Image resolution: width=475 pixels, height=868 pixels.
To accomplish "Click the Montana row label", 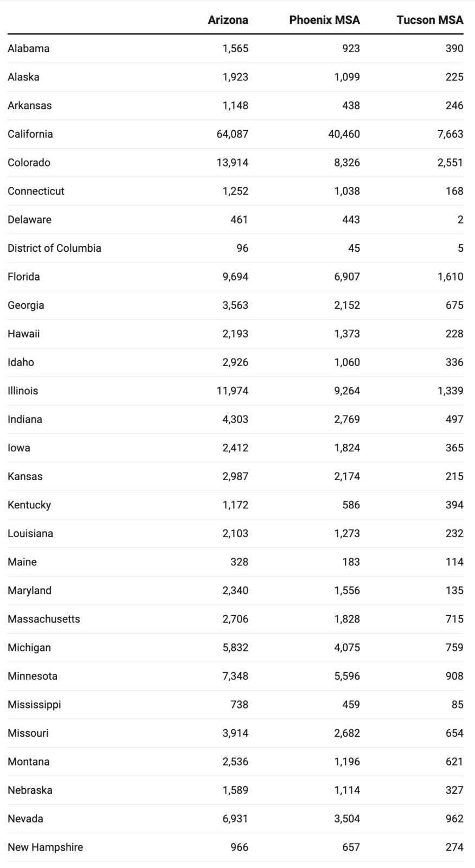I will click(x=29, y=762).
